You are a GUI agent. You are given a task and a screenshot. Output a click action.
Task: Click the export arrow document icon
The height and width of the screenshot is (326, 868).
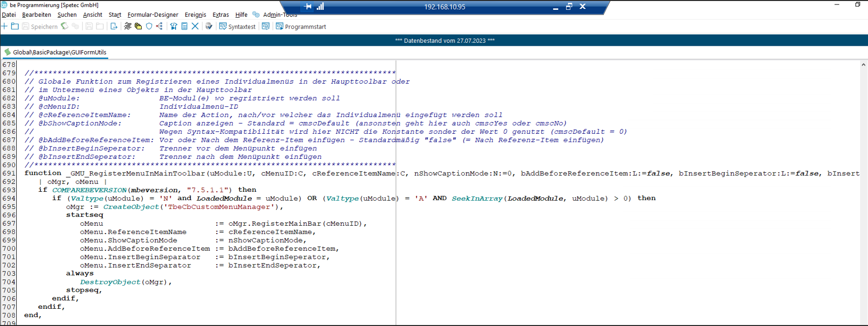coord(114,27)
